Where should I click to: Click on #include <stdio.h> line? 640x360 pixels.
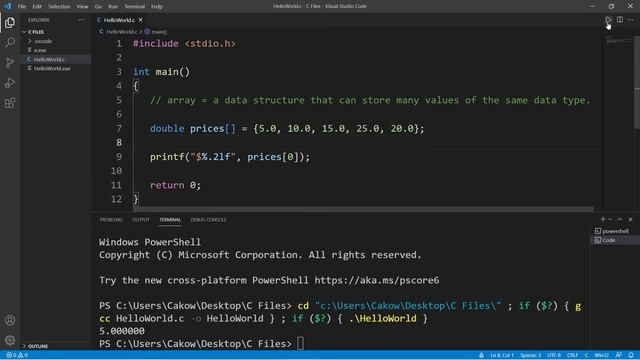[184, 44]
